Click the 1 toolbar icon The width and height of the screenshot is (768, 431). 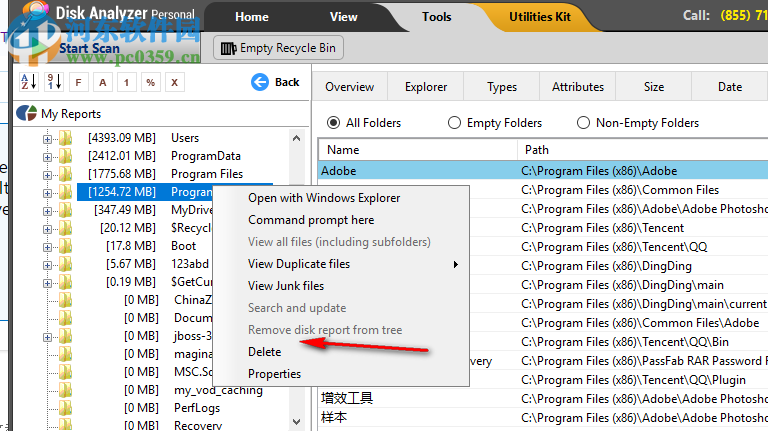[126, 82]
